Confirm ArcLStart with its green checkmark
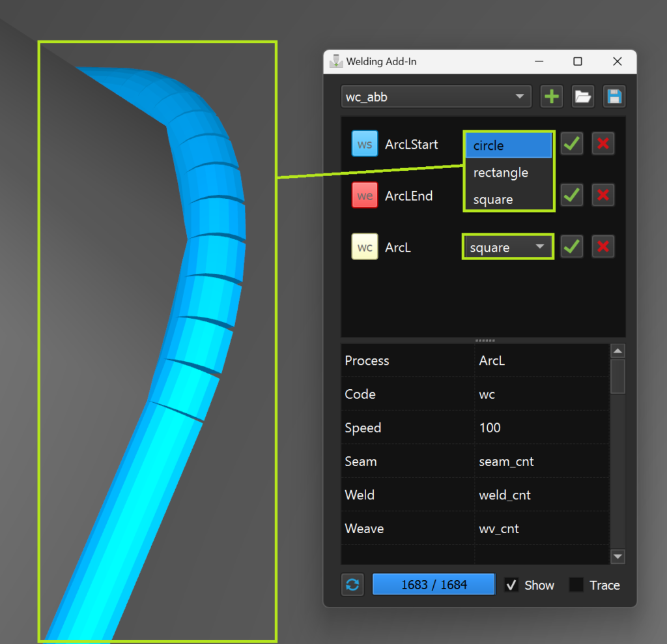 (x=571, y=143)
